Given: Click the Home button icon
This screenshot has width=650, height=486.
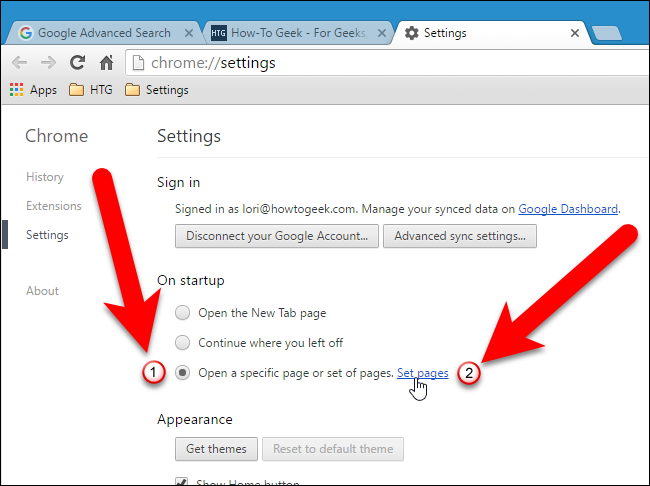Looking at the screenshot, I should click(x=107, y=63).
